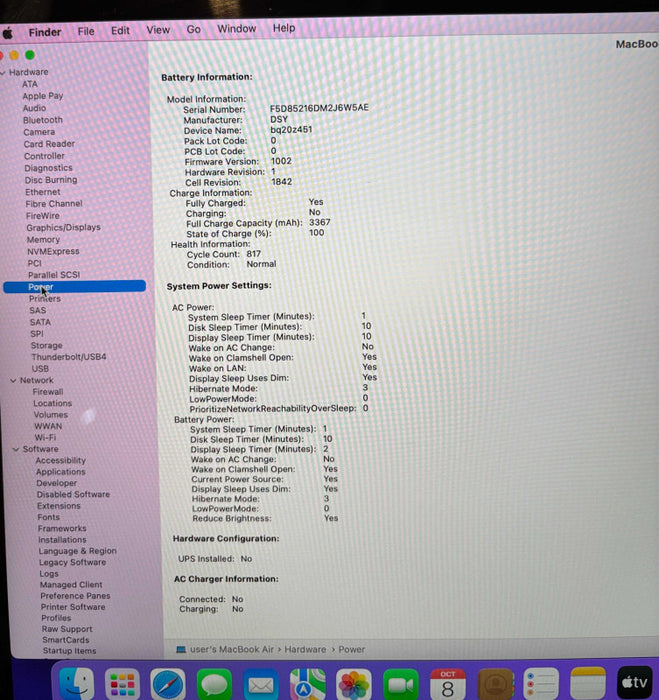The height and width of the screenshot is (700, 659).
Task: Launch Launchpad from the Dock
Action: pos(122,684)
